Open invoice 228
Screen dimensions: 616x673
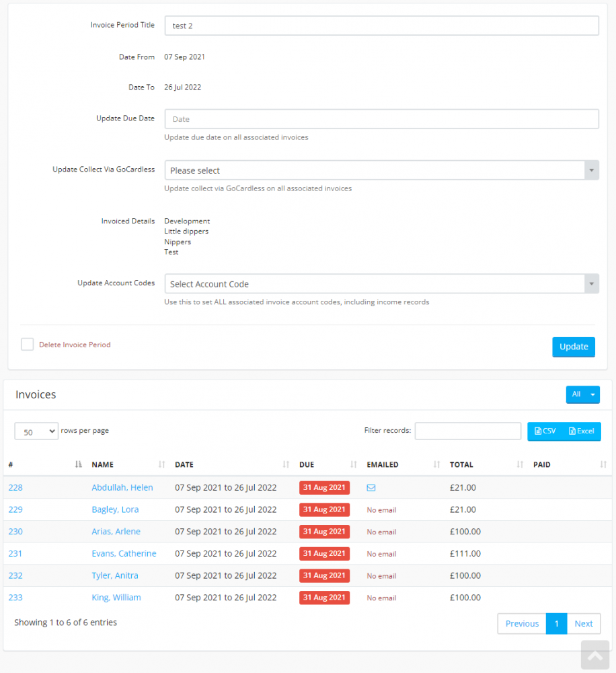click(x=15, y=487)
